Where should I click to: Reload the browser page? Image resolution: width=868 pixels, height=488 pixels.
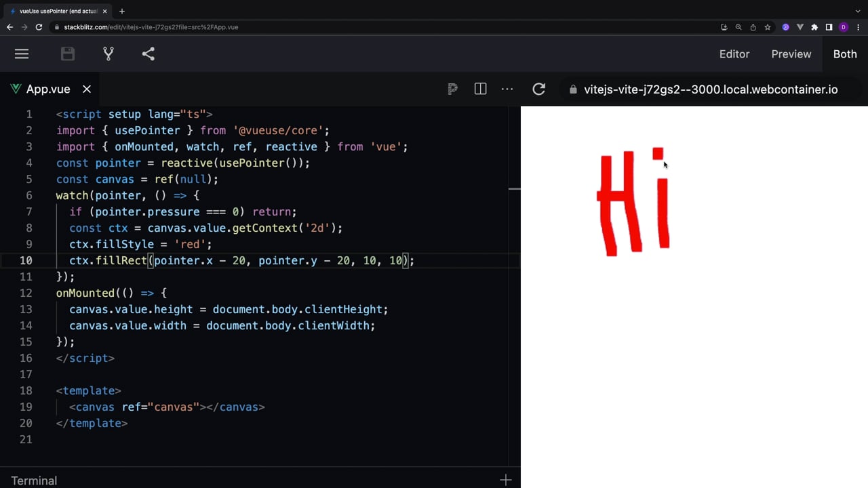point(39,27)
